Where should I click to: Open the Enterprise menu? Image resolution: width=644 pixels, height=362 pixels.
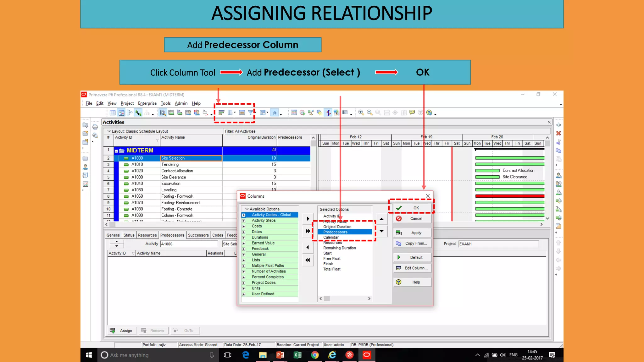(x=147, y=103)
